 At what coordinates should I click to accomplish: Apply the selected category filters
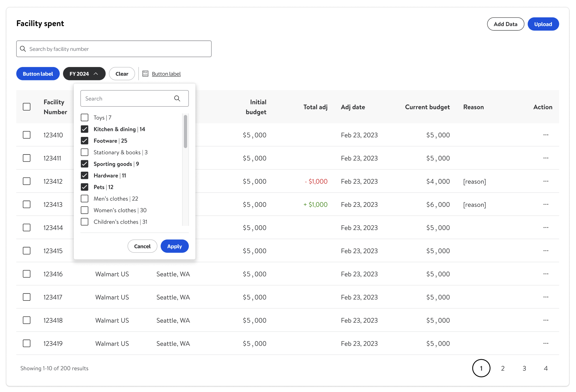174,246
